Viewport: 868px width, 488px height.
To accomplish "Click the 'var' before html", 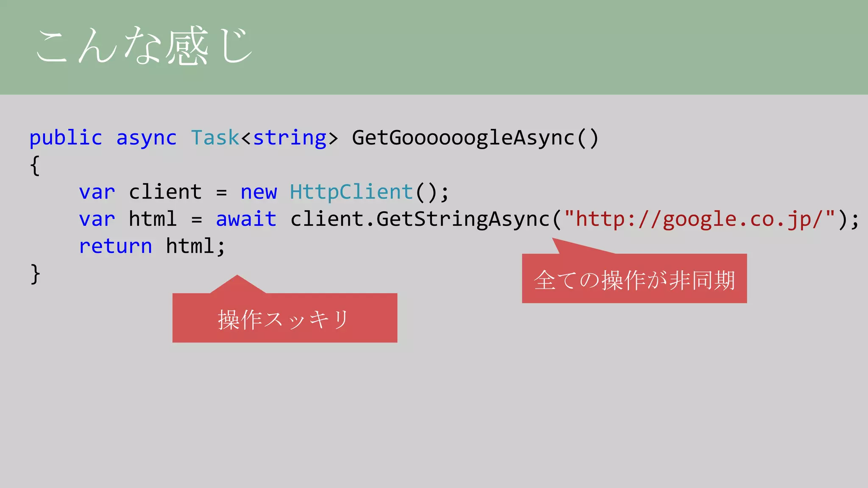I will click(x=97, y=220).
